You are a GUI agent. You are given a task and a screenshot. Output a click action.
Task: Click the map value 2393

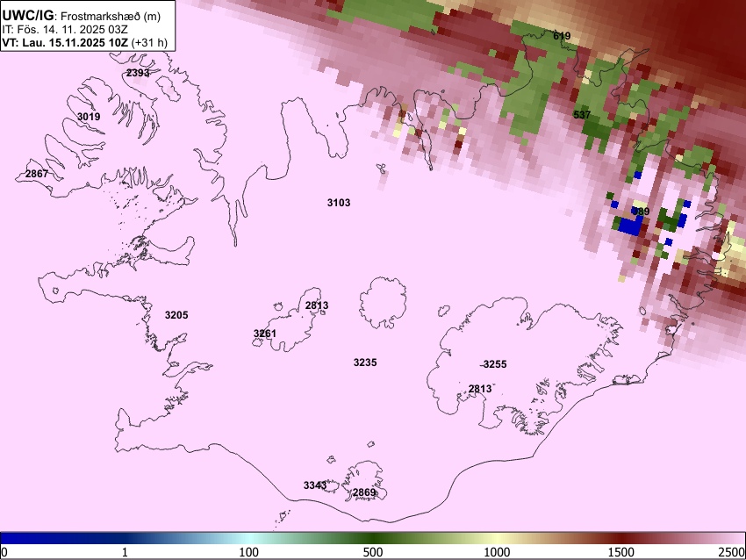(138, 73)
